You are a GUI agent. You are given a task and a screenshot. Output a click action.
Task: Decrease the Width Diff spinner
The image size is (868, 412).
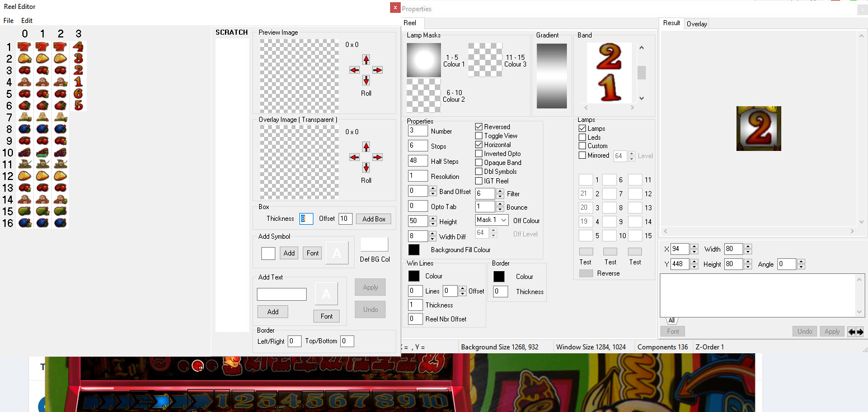click(x=432, y=239)
